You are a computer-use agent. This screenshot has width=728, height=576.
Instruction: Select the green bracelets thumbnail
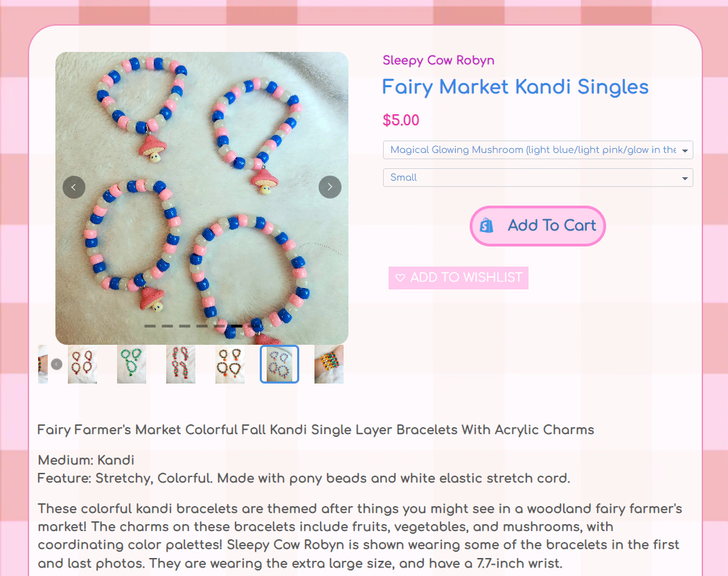coord(132,364)
